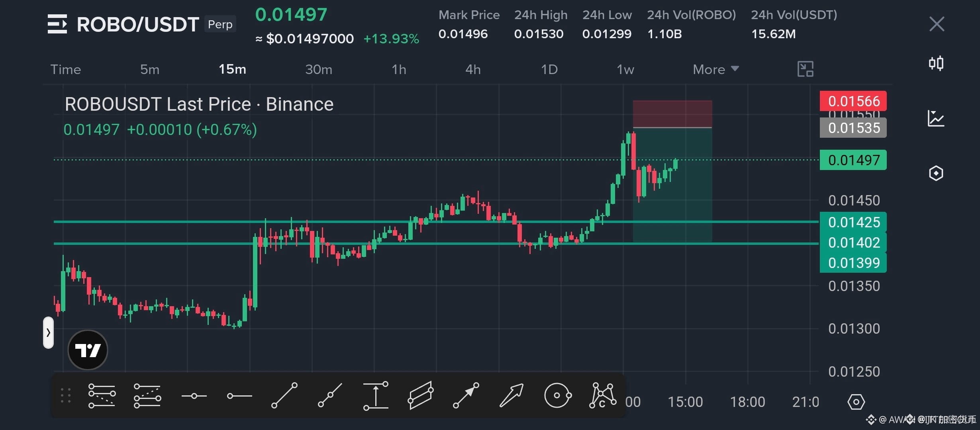This screenshot has height=430, width=980.
Task: Select the Horizontal Line drawing tool
Action: [x=194, y=396]
